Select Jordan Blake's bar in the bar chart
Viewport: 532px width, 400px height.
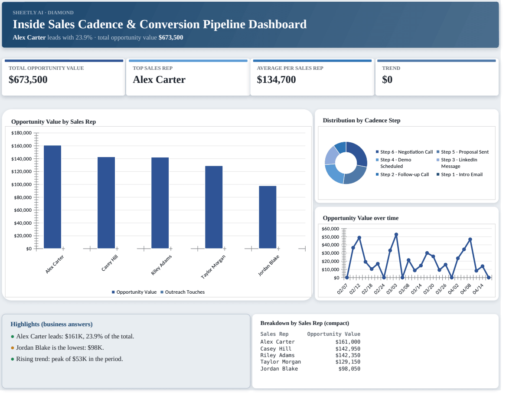point(268,217)
